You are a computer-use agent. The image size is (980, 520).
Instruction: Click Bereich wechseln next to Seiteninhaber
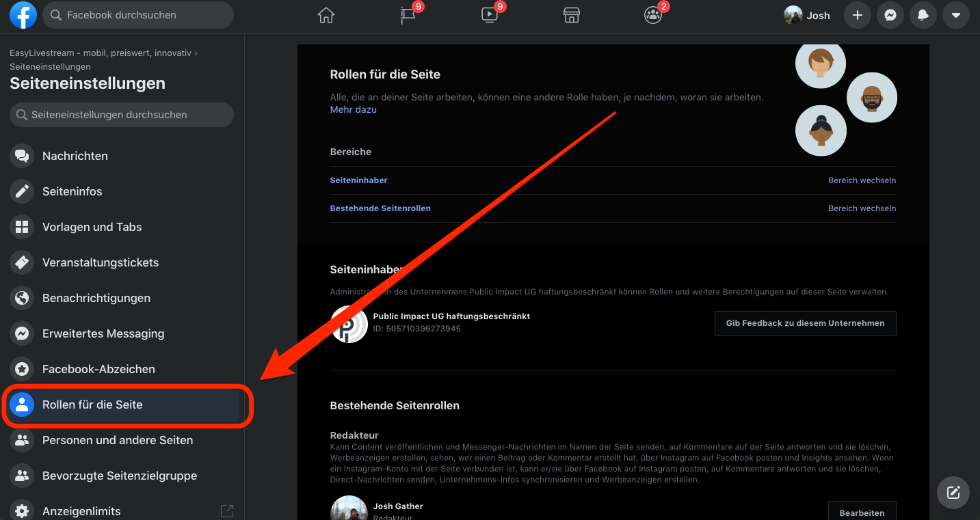(x=862, y=180)
